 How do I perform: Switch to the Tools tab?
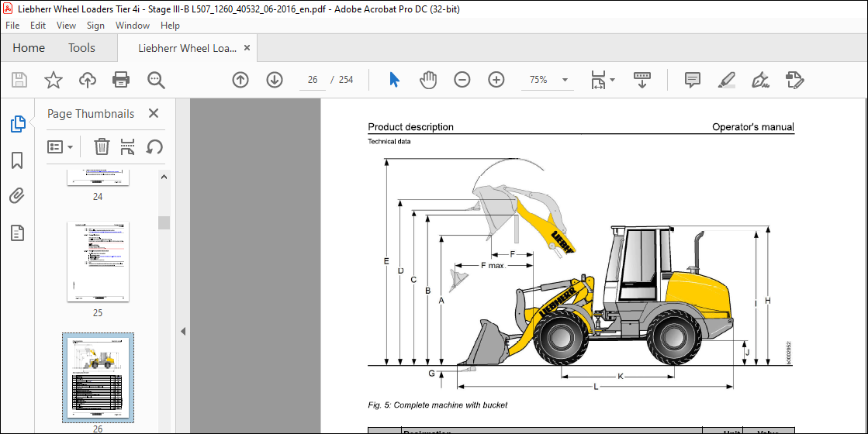(82, 48)
